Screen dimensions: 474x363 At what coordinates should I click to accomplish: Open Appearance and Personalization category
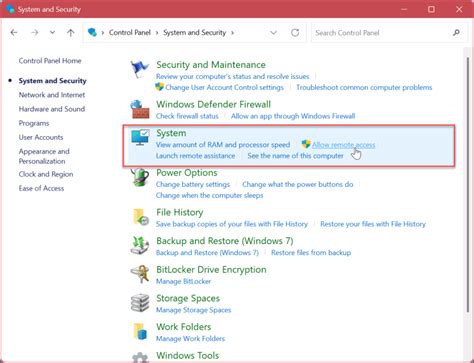44,156
